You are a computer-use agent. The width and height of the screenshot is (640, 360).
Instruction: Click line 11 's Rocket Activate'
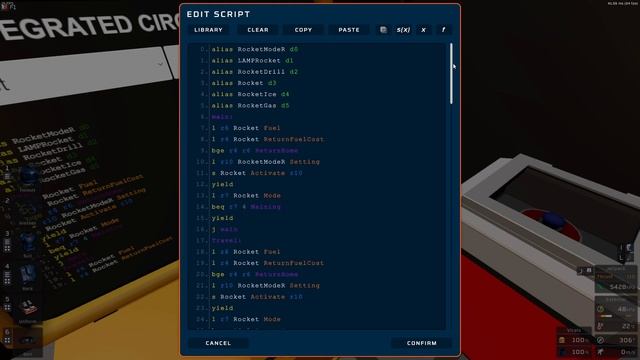257,173
